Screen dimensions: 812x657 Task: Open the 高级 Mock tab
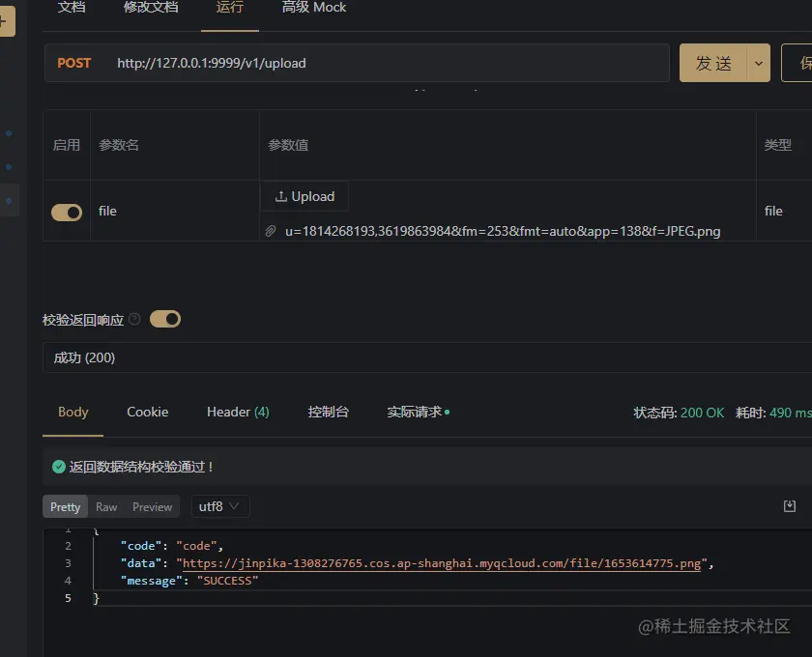click(x=314, y=9)
